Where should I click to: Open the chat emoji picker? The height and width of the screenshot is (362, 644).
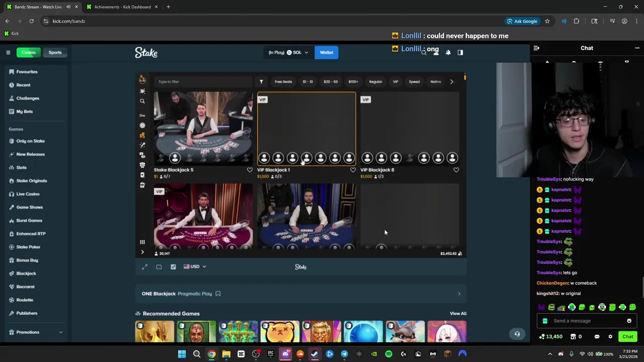coord(629,321)
